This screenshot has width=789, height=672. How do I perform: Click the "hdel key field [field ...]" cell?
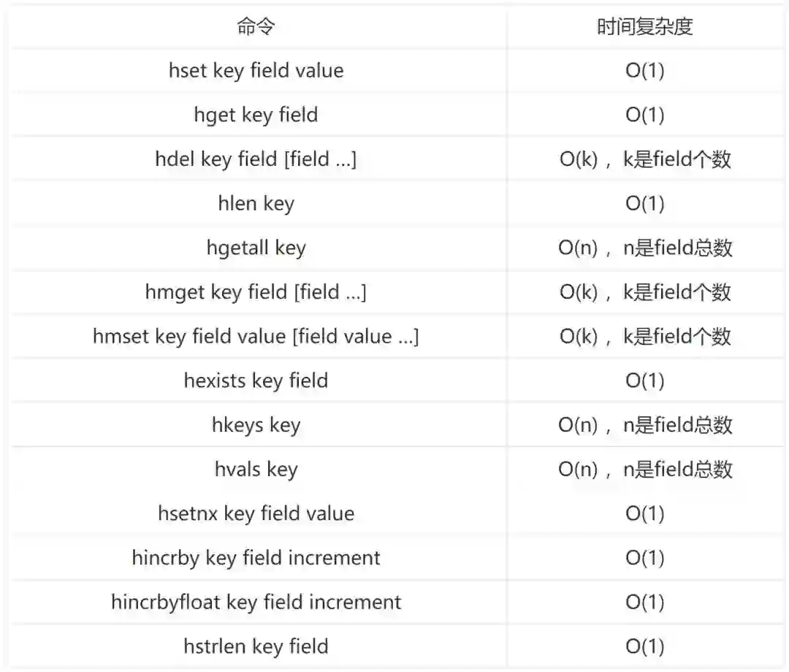(256, 159)
